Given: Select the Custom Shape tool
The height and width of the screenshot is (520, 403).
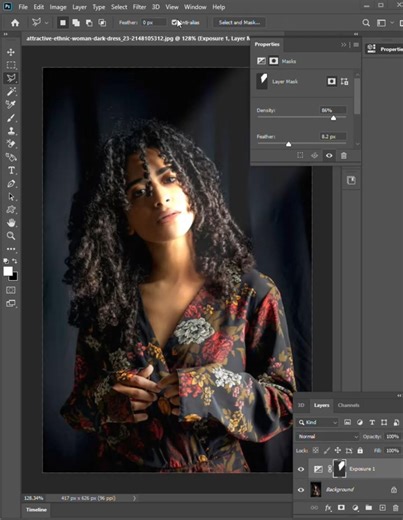Looking at the screenshot, I should click(x=11, y=210).
